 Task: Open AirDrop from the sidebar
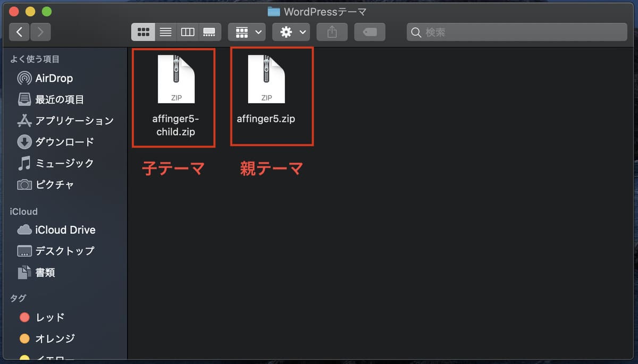(x=52, y=78)
